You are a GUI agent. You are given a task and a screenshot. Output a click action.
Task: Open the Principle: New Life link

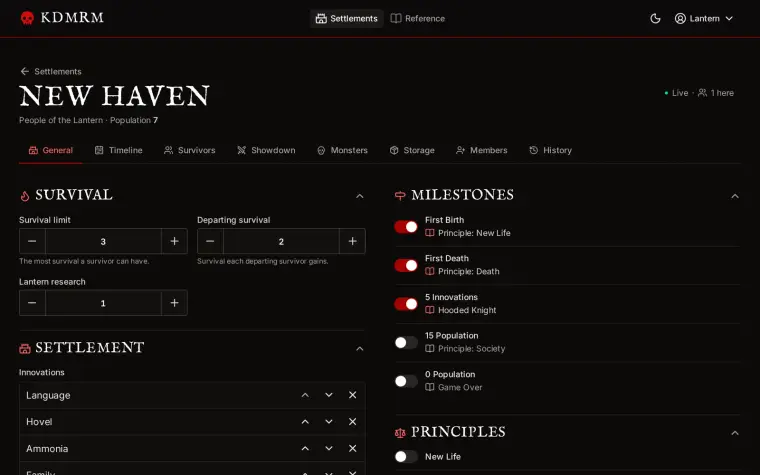click(474, 233)
